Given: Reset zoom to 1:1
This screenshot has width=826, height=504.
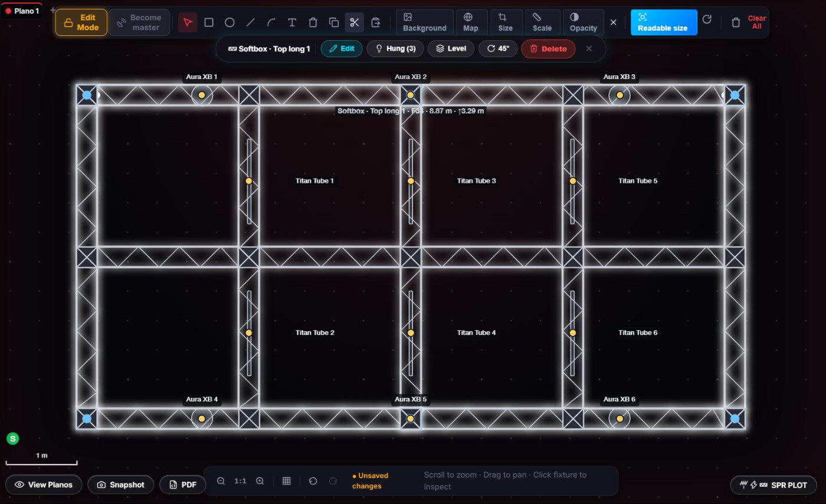Looking at the screenshot, I should pos(240,481).
